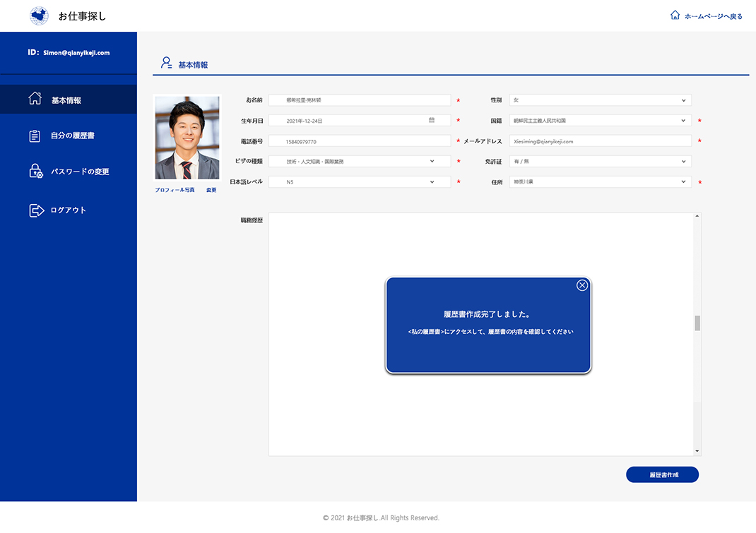Image resolution: width=756 pixels, height=533 pixels.
Task: Click the lock icon for パスワードの変更
Action: click(35, 171)
